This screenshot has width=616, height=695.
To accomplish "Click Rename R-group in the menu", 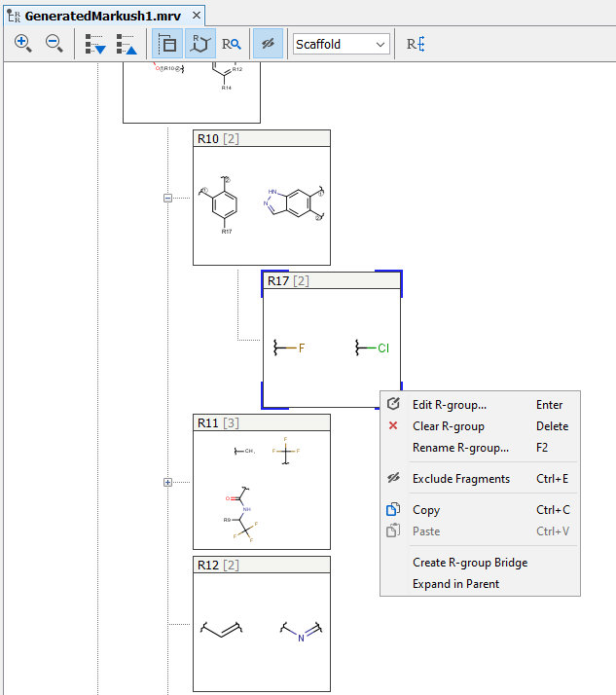I will click(x=460, y=448).
